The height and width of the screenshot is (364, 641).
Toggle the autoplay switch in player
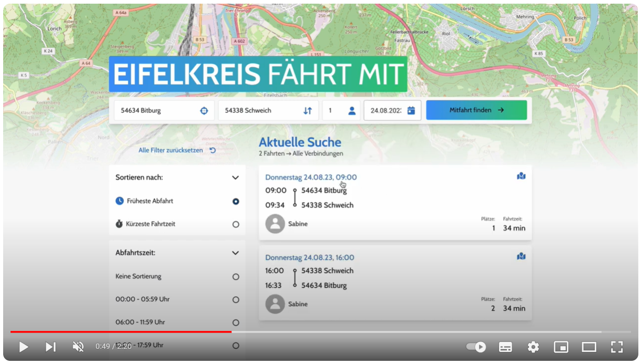click(476, 347)
